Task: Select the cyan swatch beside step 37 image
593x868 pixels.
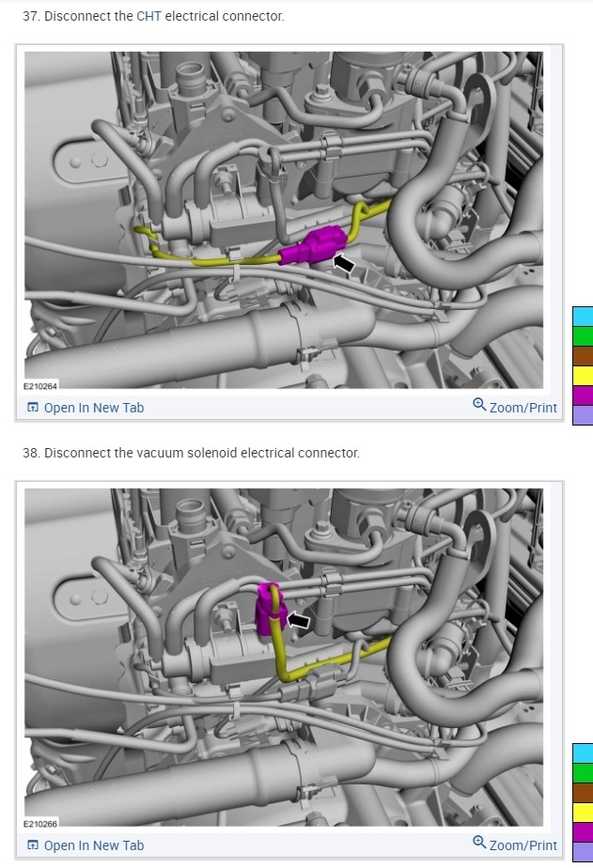Action: pos(583,316)
